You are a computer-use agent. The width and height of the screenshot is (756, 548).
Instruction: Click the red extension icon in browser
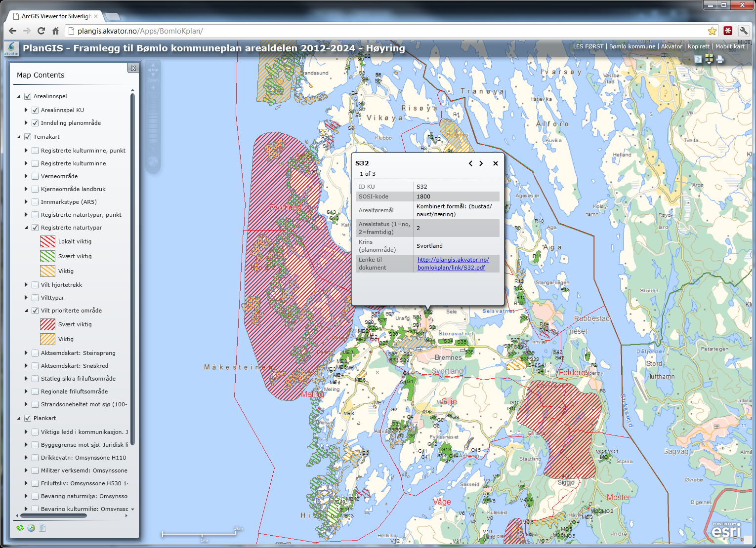pyautogui.click(x=728, y=31)
